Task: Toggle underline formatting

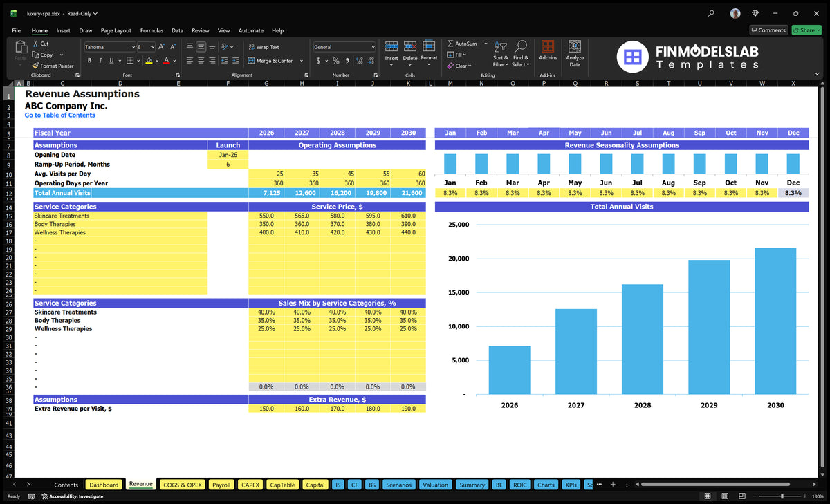Action: click(x=111, y=61)
